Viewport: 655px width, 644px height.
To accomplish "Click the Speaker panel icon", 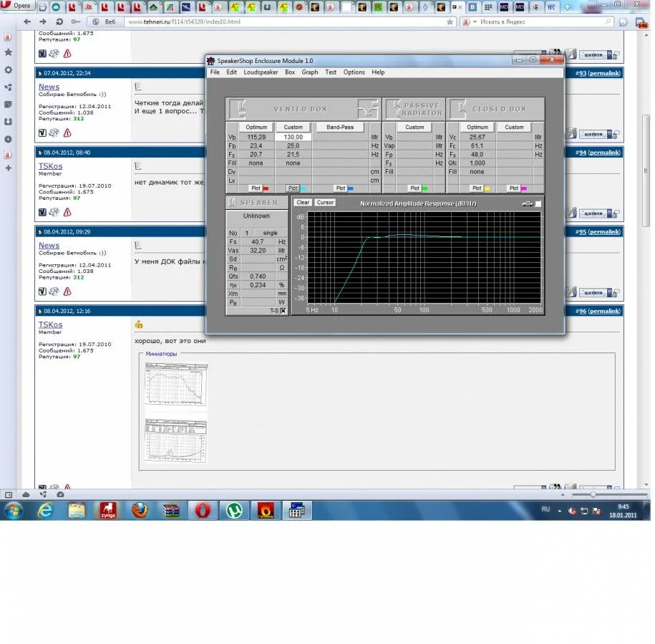I will 231,203.
